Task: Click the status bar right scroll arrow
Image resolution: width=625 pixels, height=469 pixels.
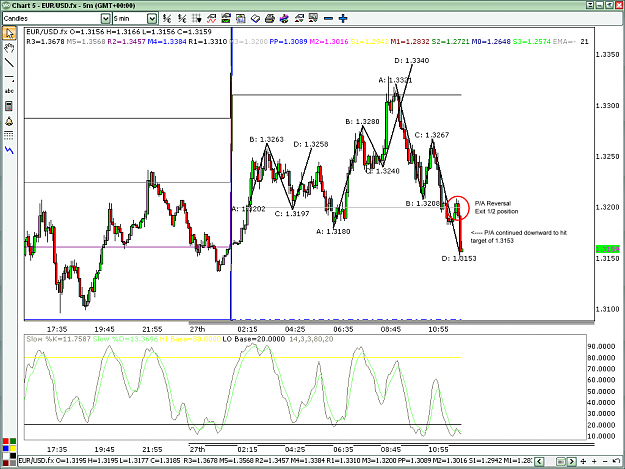Action: coord(572,461)
